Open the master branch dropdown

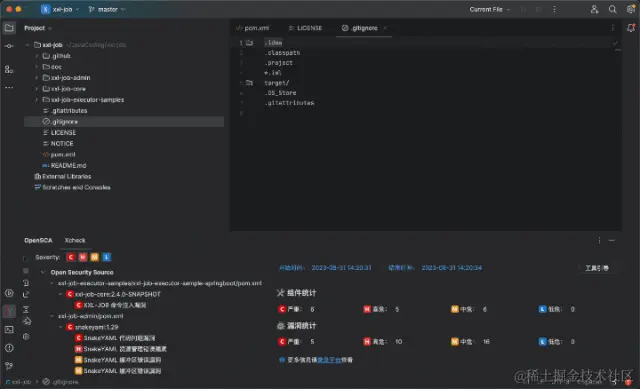coord(107,9)
